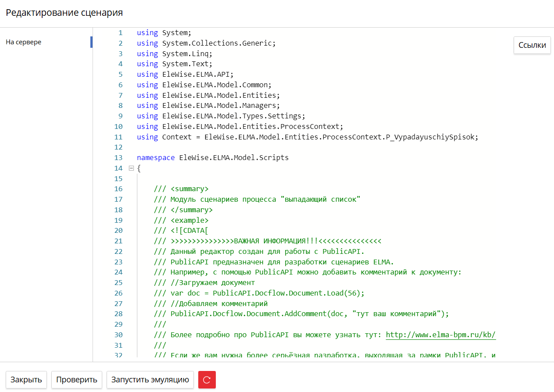Click the "using EleWise.ELMA.Model.Entities;" line
The width and height of the screenshot is (554, 392).
[208, 95]
